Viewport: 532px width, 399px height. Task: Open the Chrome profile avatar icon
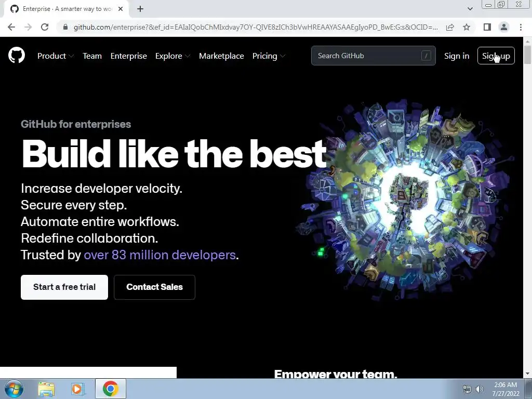coord(504,27)
